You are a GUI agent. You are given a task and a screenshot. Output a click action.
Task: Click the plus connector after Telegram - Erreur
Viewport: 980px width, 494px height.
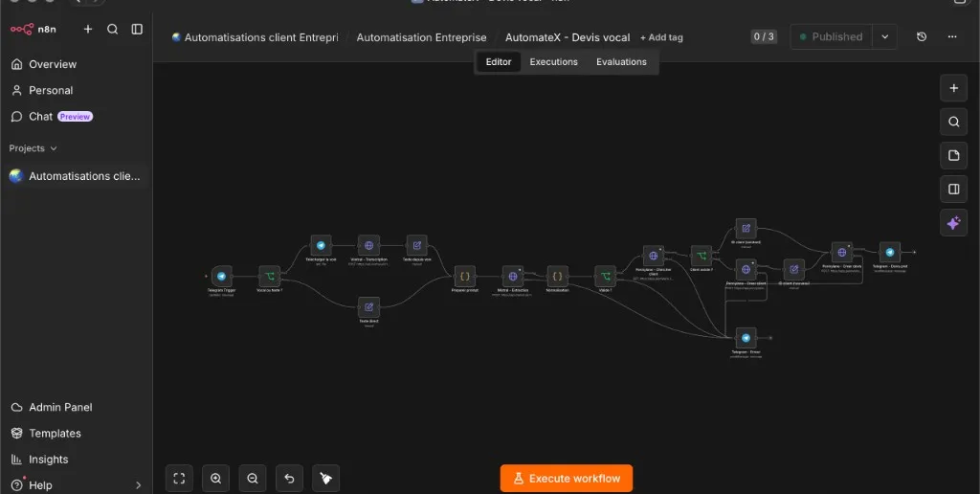click(x=770, y=338)
